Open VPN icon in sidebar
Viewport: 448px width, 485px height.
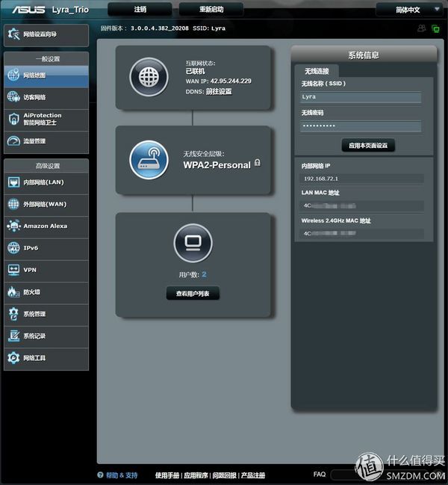tap(13, 270)
